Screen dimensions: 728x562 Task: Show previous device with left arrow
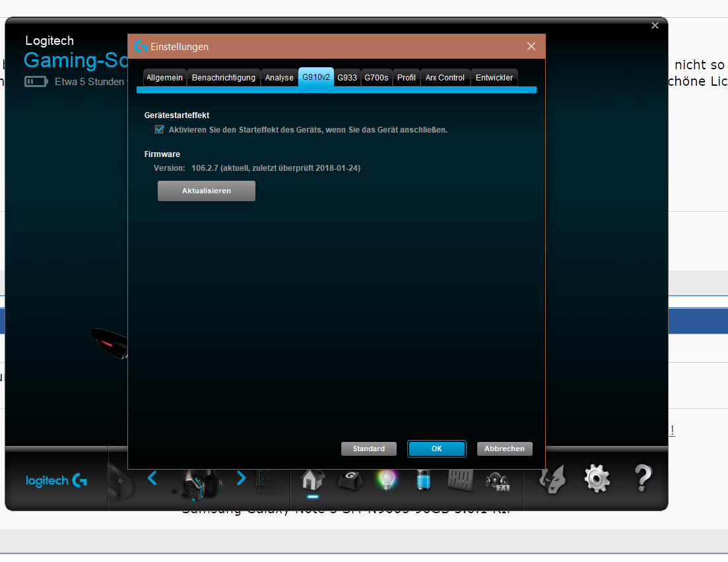pos(152,478)
